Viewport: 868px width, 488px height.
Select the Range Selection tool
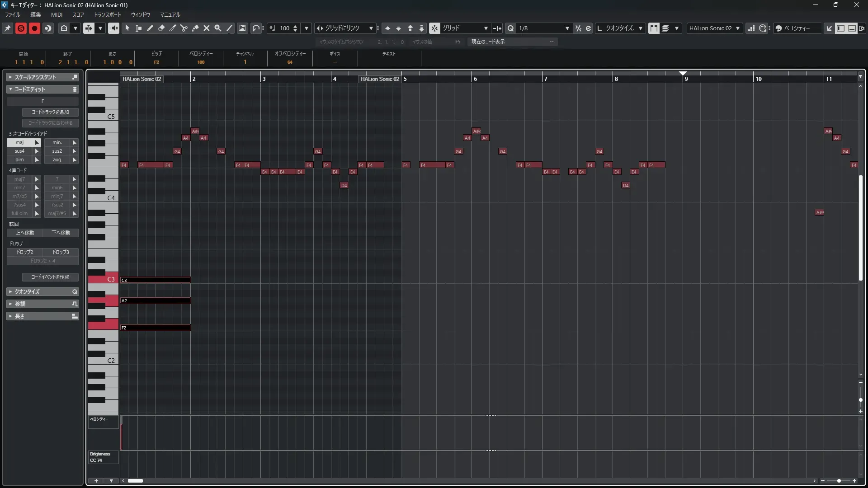[139, 28]
